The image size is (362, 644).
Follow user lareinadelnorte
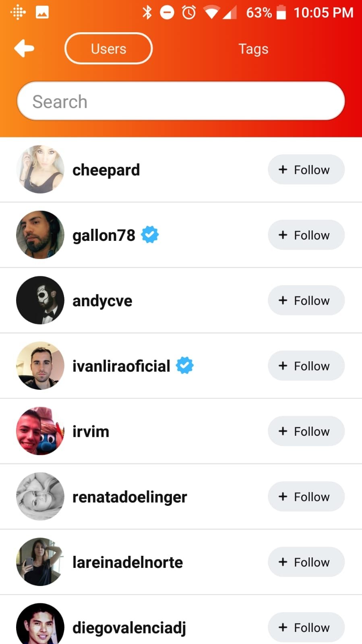tap(306, 562)
